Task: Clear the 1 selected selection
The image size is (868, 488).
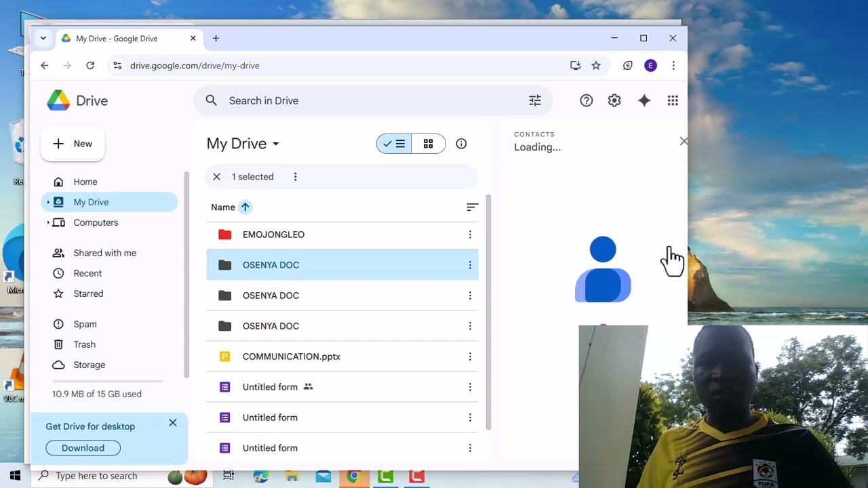Action: point(216,177)
